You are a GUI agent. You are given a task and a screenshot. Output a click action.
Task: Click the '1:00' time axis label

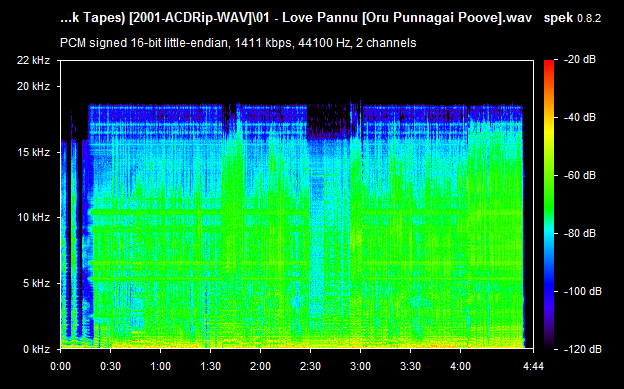[x=161, y=366]
